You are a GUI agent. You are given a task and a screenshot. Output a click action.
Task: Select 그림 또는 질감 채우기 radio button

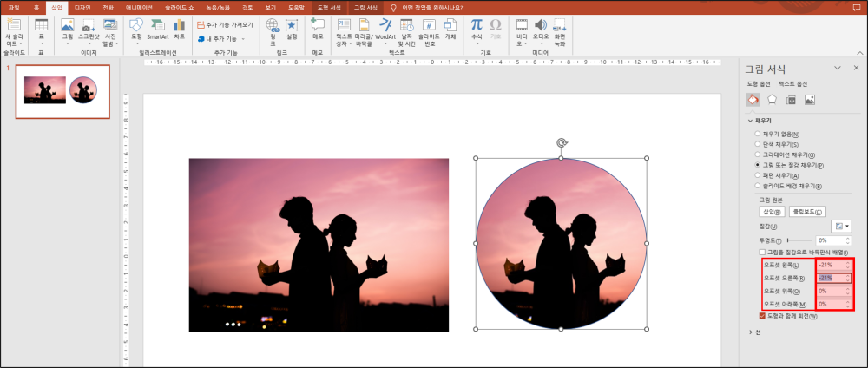coord(757,165)
